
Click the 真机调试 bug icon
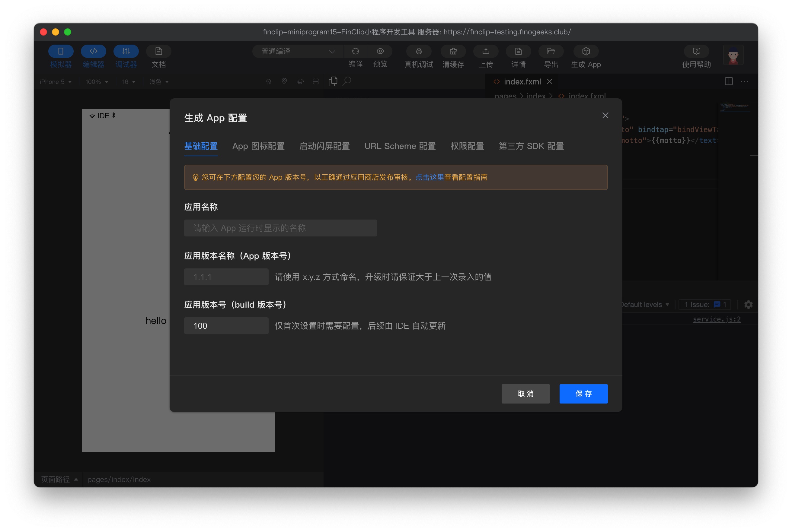click(419, 51)
